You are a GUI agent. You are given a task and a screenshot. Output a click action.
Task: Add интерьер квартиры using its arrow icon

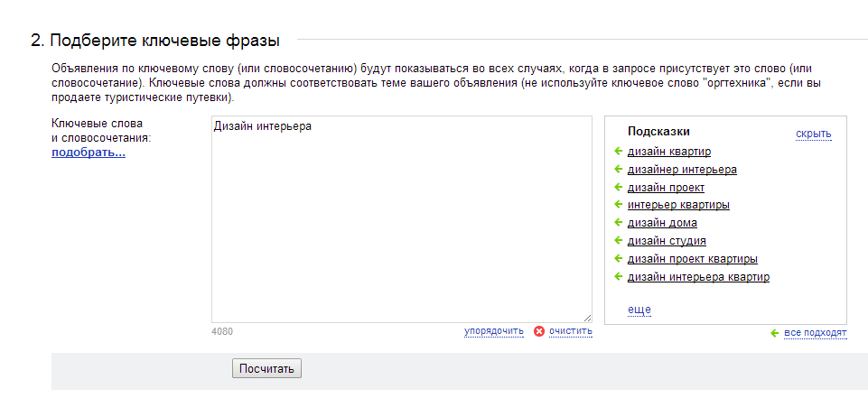coord(619,205)
